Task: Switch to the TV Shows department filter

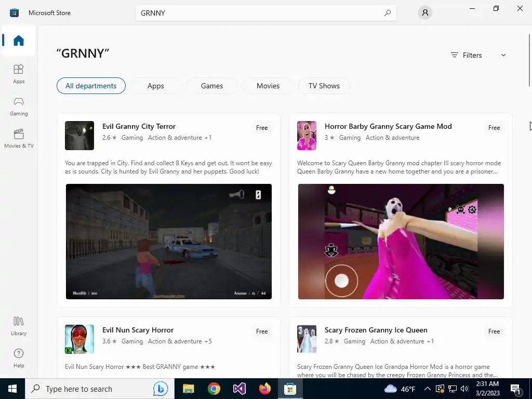Action: 324,86
